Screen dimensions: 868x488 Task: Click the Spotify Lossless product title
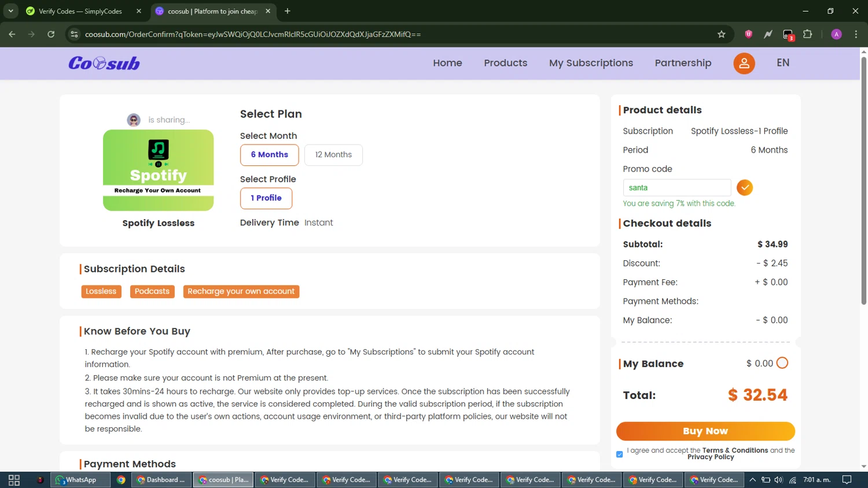pyautogui.click(x=158, y=223)
